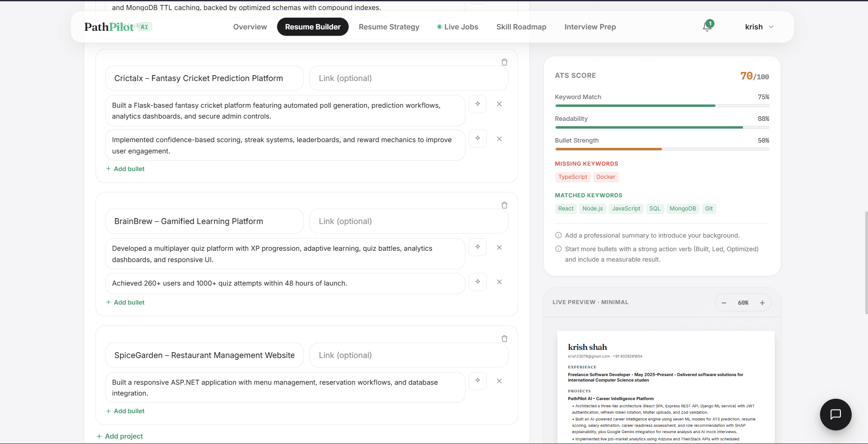Edit the Flask-based fantasy cricket bullet text
This screenshot has height=444, width=868.
click(285, 111)
